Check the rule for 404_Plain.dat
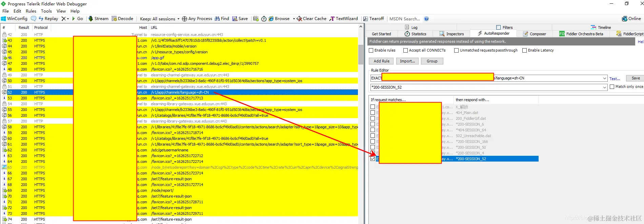644x224 pixels. pos(373,112)
